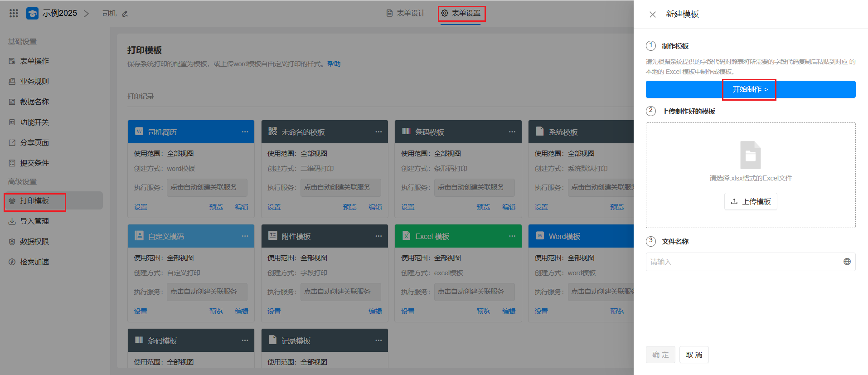Screen dimensions: 868x375
Task: Click the 取消 button
Action: click(x=693, y=355)
